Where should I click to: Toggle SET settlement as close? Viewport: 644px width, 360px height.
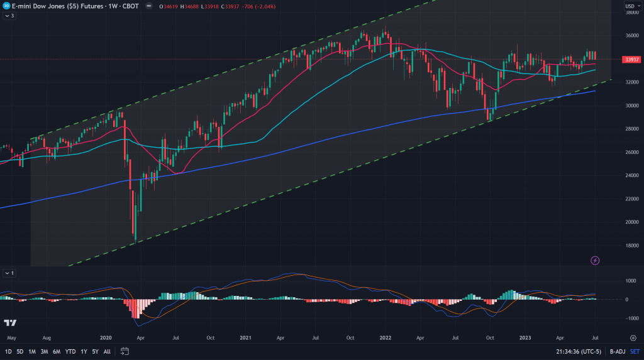[x=635, y=352]
